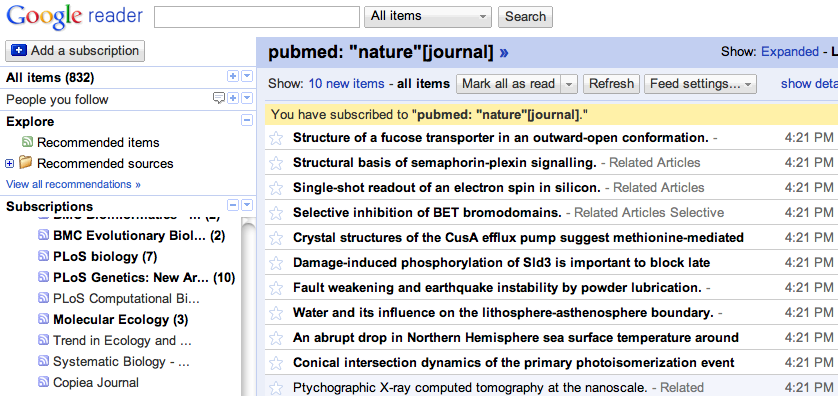Open the Subscriptions options dropdown arrow
Viewport: 838px width, 396px height.
pos(246,205)
